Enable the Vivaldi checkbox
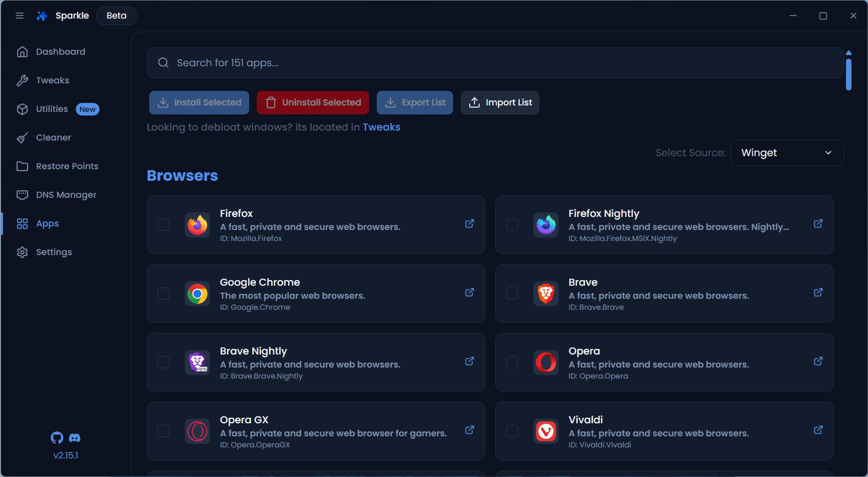The height and width of the screenshot is (477, 868). 512,431
